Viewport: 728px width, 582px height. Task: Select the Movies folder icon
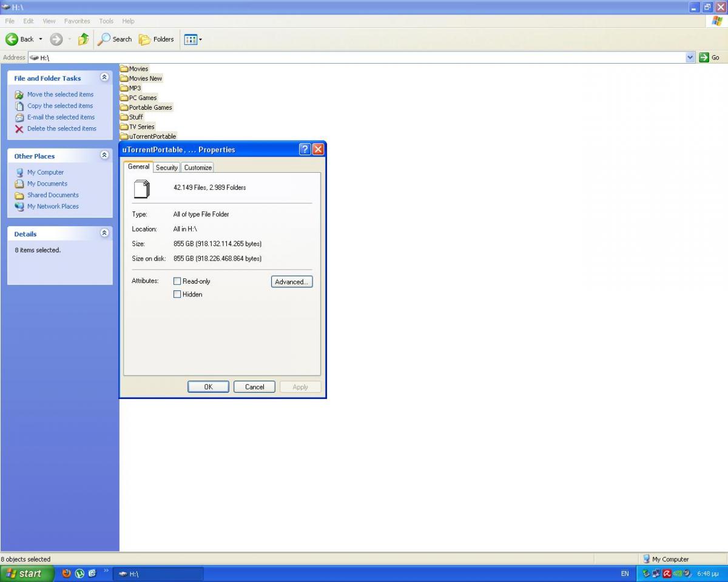[x=124, y=69]
